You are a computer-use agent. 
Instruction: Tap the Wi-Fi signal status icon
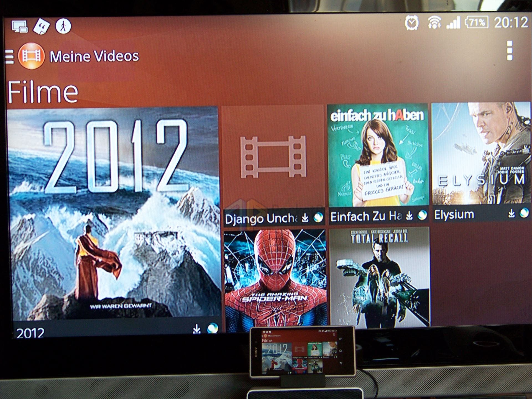(434, 22)
